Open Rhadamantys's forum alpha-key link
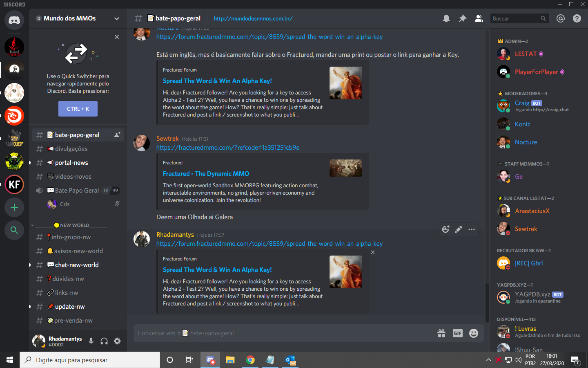The width and height of the screenshot is (588, 368). (269, 244)
